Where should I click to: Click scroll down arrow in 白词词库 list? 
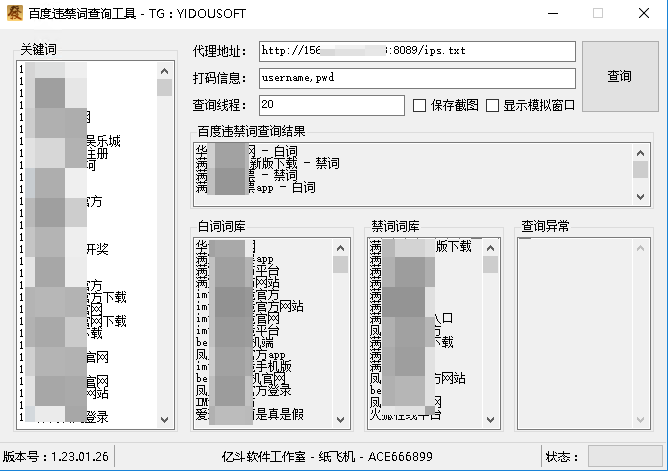(340, 419)
